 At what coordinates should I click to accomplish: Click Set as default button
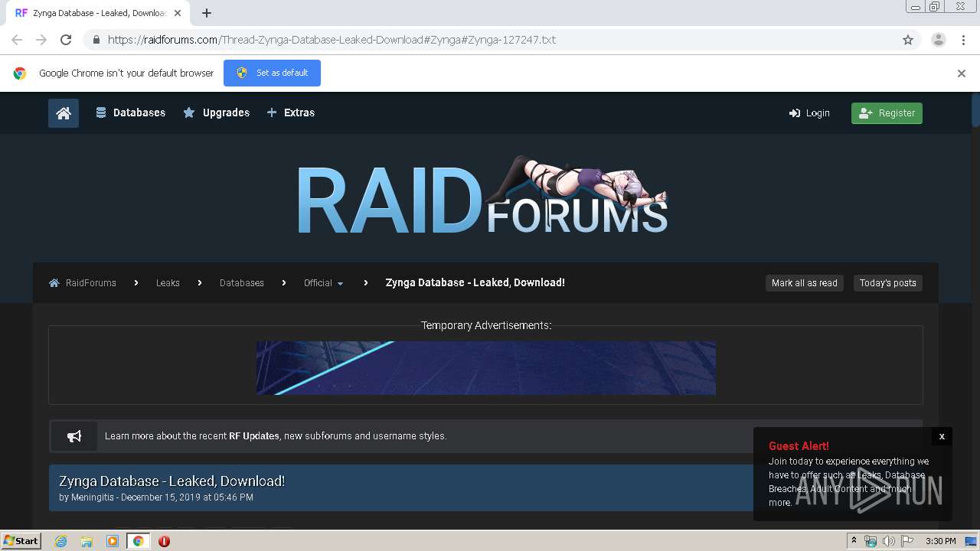272,73
